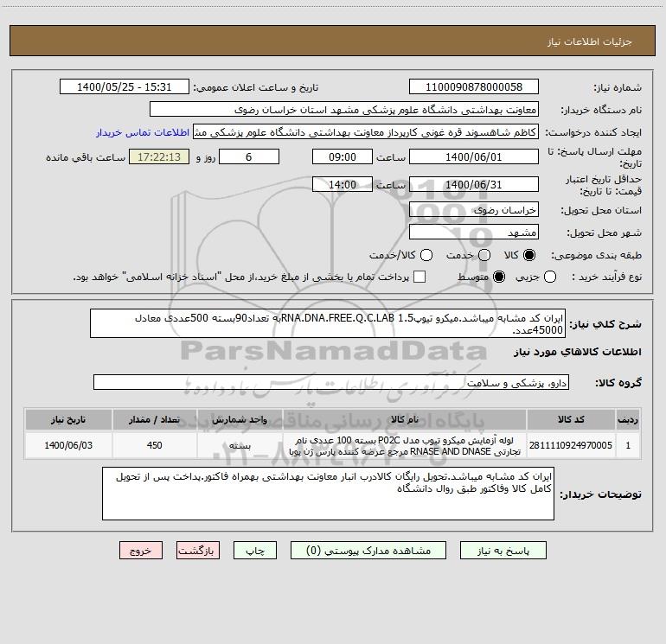The height and width of the screenshot is (644, 666).
Task: Click the remaining time field 17:22:13
Action: click(x=159, y=157)
